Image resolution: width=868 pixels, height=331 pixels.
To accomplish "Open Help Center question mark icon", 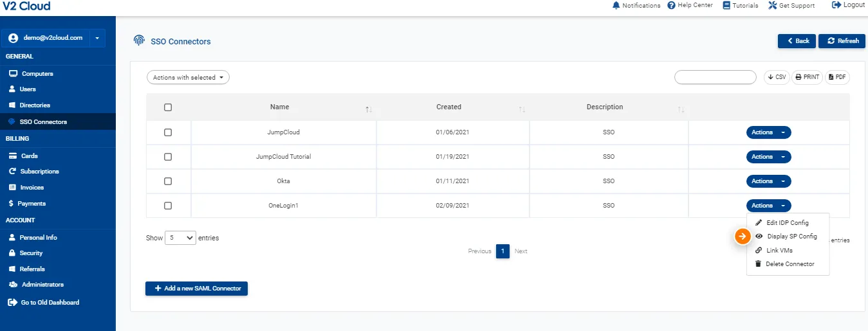I will coord(671,5).
